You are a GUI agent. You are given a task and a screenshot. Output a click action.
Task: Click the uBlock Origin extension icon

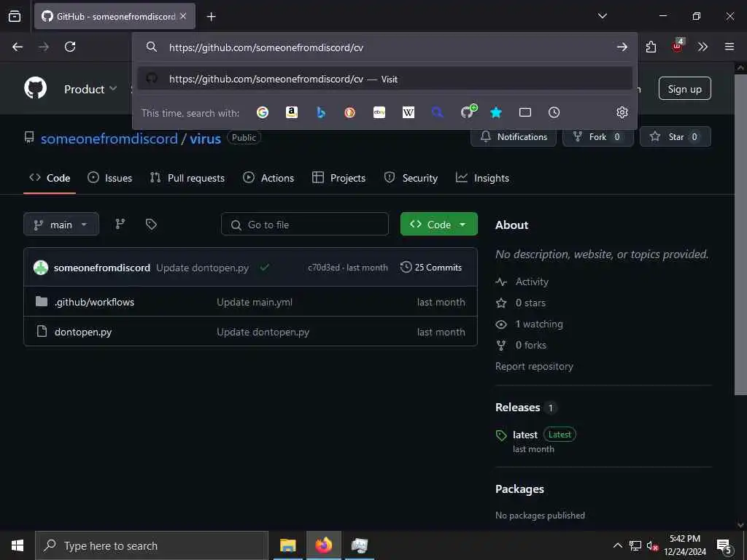(677, 46)
